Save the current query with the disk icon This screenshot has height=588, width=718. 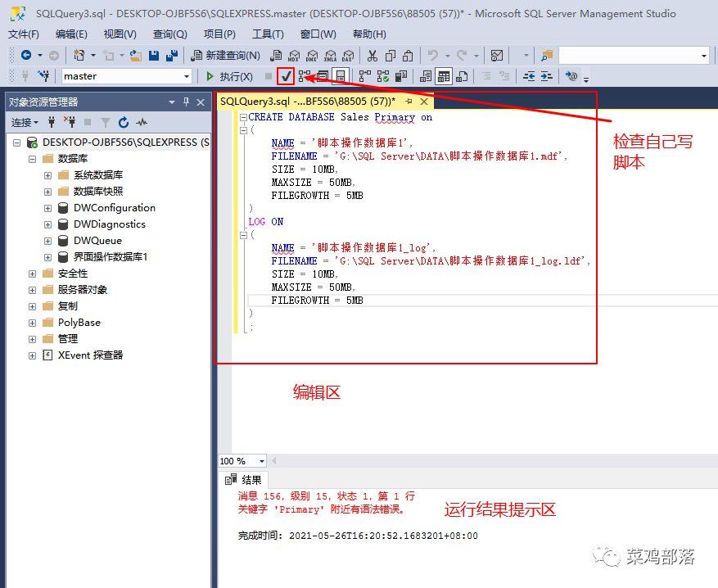click(154, 56)
